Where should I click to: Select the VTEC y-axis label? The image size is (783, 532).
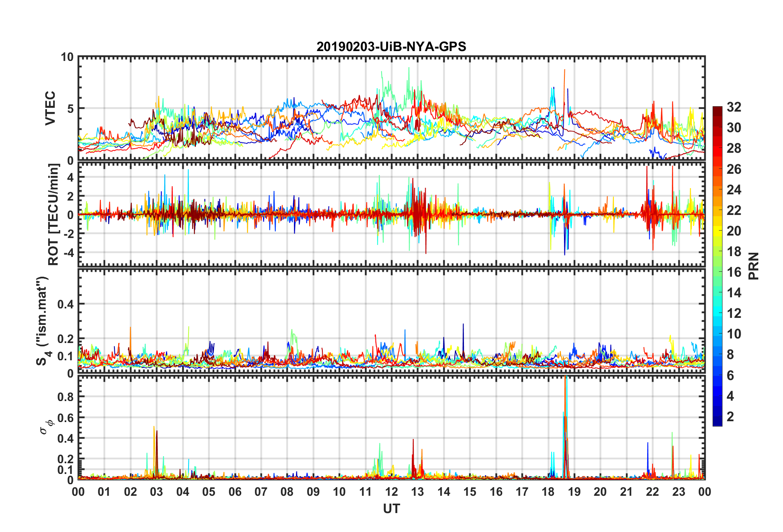coord(50,108)
